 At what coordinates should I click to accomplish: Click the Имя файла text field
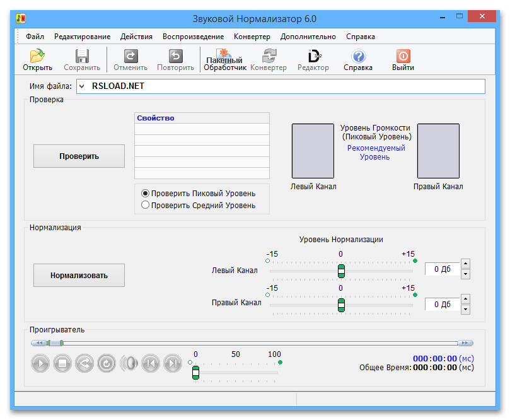pos(284,86)
